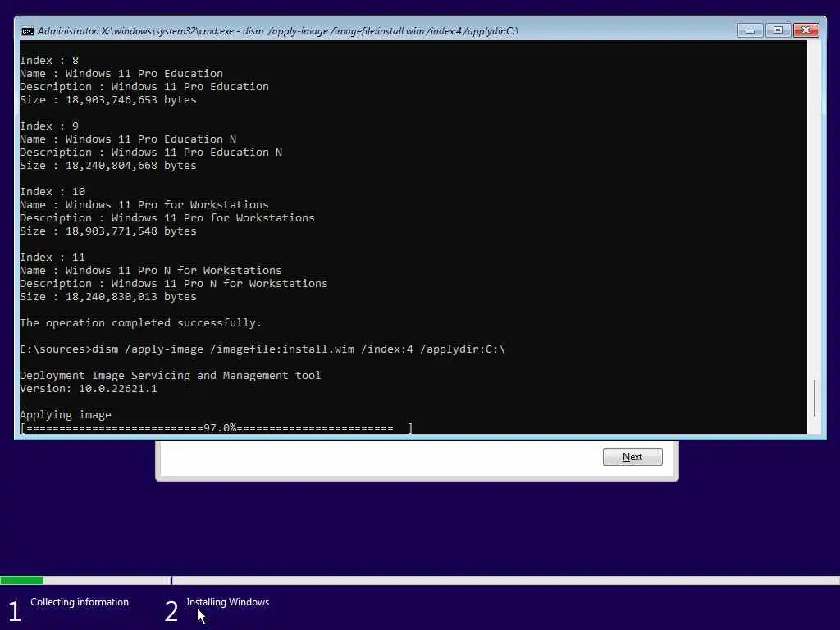The width and height of the screenshot is (840, 630).
Task: Click 'Size : 18,903,771,548 bytes' line
Action: click(108, 231)
